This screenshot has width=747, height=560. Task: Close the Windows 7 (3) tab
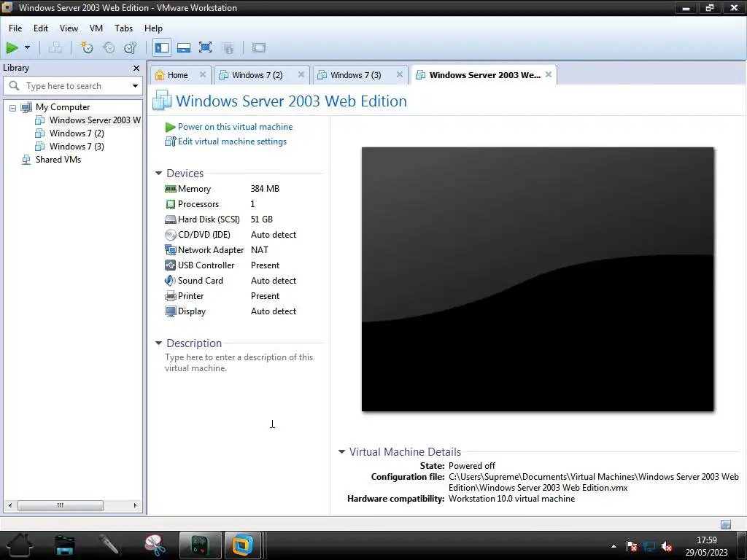[x=400, y=74]
